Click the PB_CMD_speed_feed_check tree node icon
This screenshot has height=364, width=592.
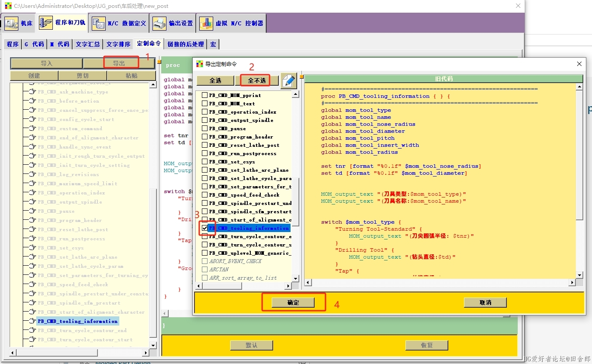pyautogui.click(x=32, y=284)
